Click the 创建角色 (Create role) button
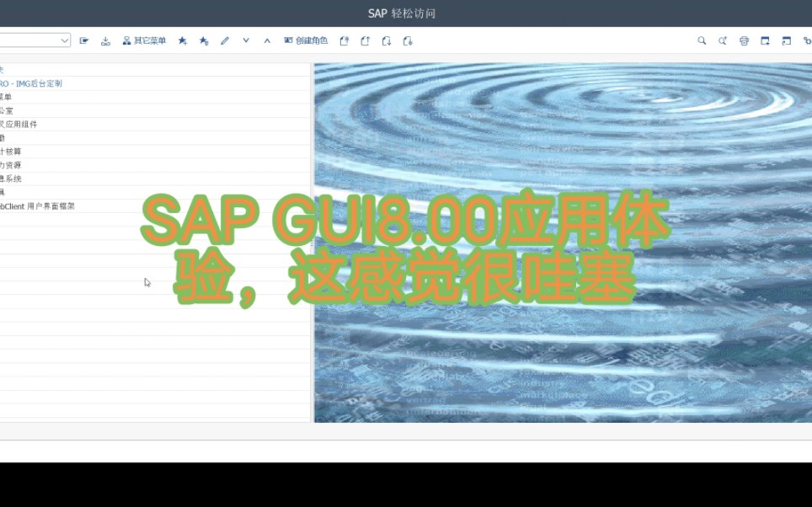812x507 pixels. 306,40
